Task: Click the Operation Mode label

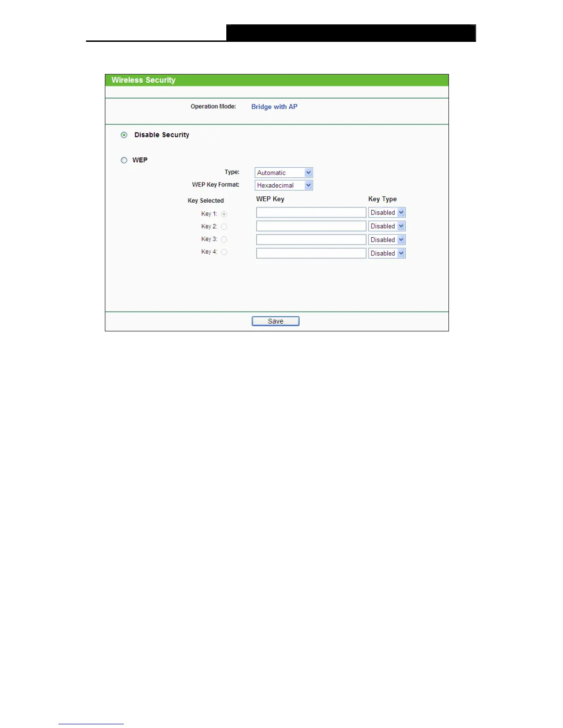Action: tap(213, 107)
